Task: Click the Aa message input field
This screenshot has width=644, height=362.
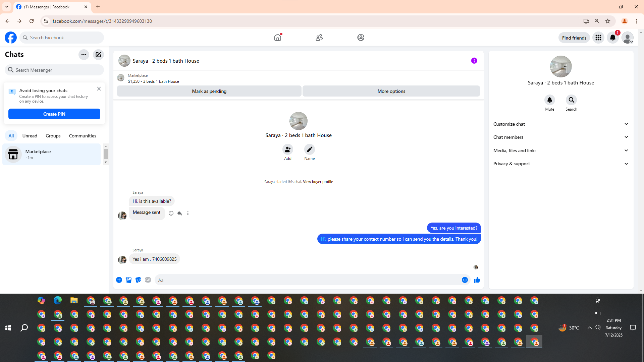Action: tap(307, 280)
